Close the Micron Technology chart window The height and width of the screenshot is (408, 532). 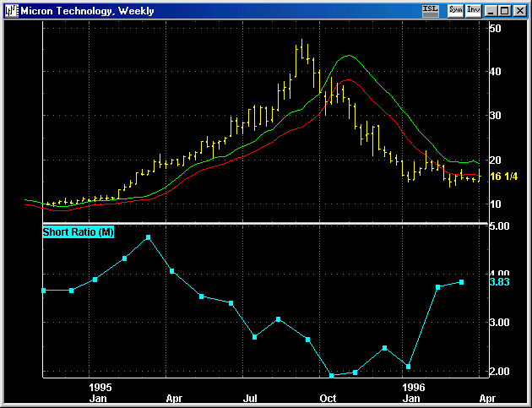click(520, 11)
